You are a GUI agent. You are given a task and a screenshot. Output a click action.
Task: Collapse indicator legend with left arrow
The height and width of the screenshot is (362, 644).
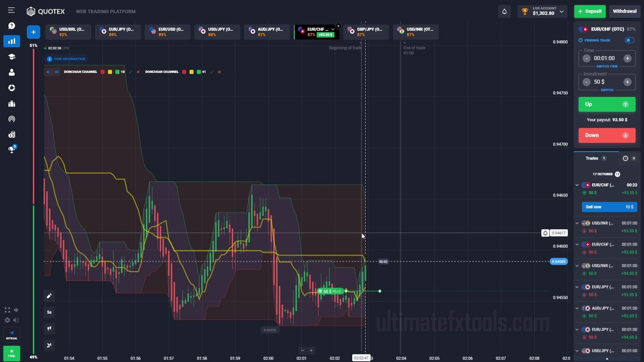(48, 72)
